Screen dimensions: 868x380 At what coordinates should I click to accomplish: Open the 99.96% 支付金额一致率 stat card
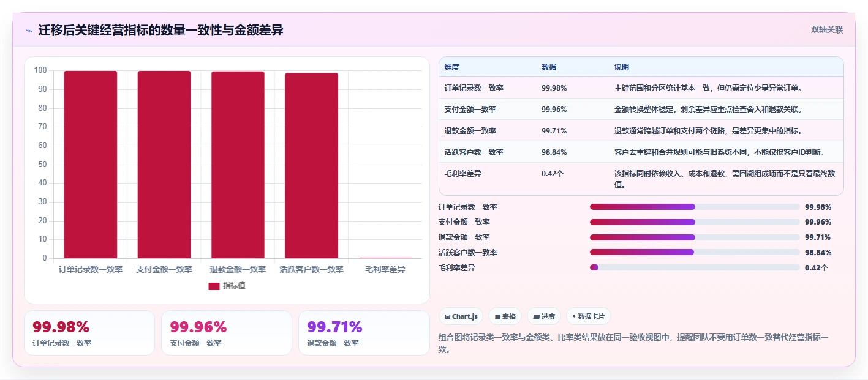coord(227,333)
